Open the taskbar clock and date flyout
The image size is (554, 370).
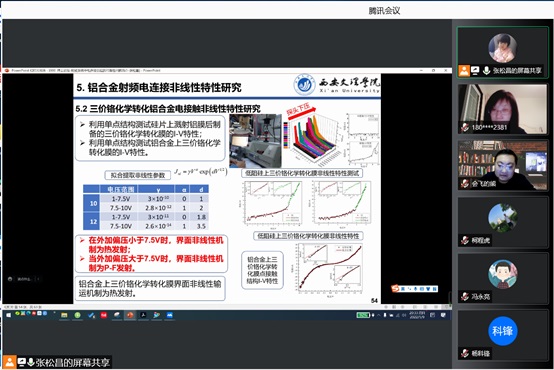[416, 315]
